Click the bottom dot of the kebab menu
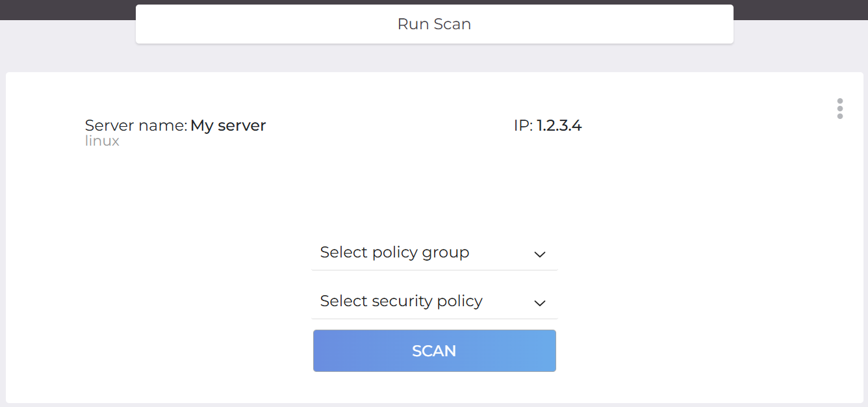The image size is (868, 407). [840, 116]
